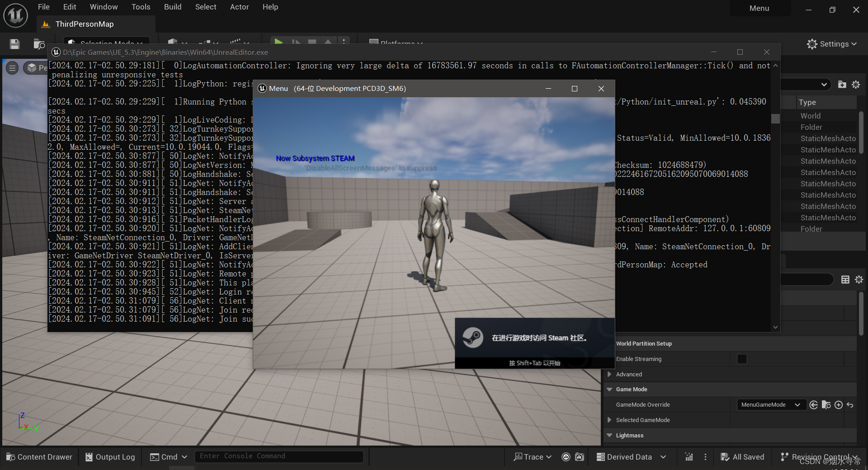
Task: Open the Output Log
Action: coord(110,457)
